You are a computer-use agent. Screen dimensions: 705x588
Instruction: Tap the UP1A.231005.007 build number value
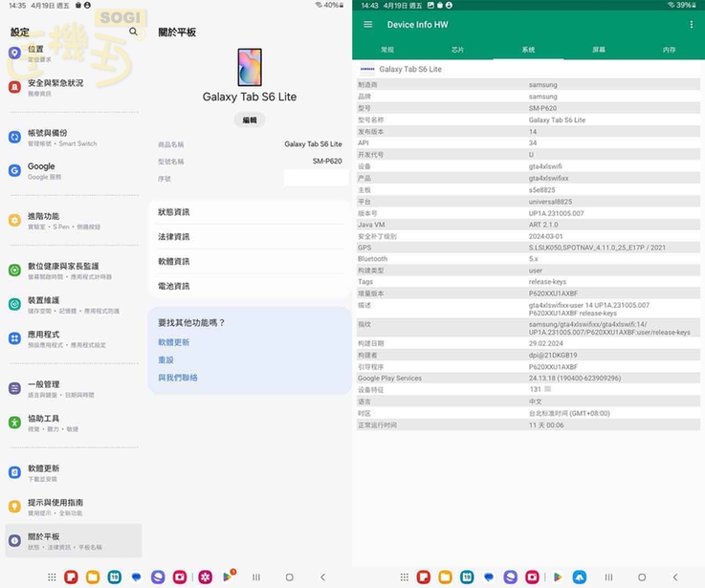[x=556, y=213]
